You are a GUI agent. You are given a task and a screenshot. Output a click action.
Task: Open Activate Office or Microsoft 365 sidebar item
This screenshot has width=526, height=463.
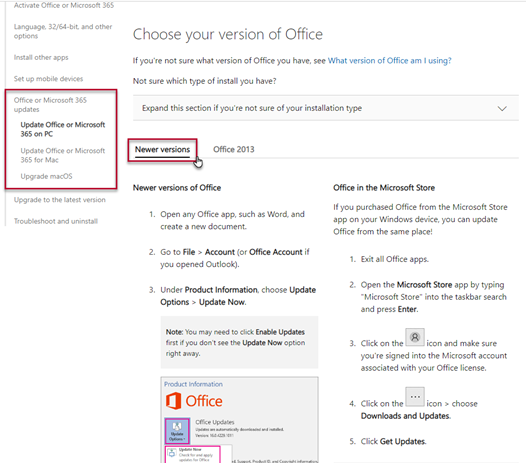[x=64, y=5]
